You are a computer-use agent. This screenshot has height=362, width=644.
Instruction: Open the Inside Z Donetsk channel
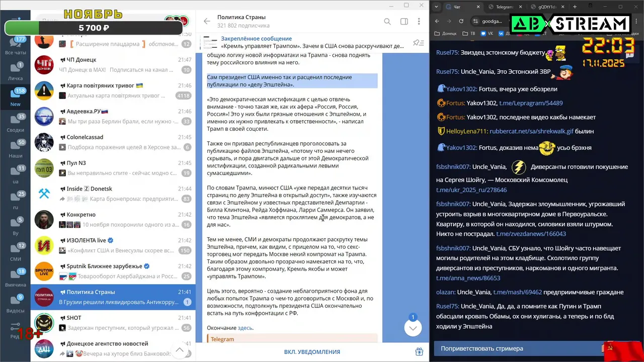[113, 194]
